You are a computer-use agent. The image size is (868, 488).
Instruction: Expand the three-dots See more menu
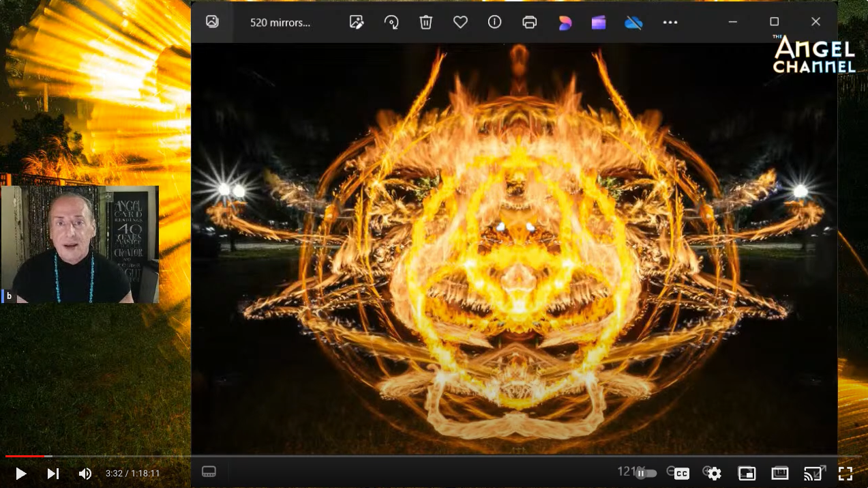click(670, 23)
